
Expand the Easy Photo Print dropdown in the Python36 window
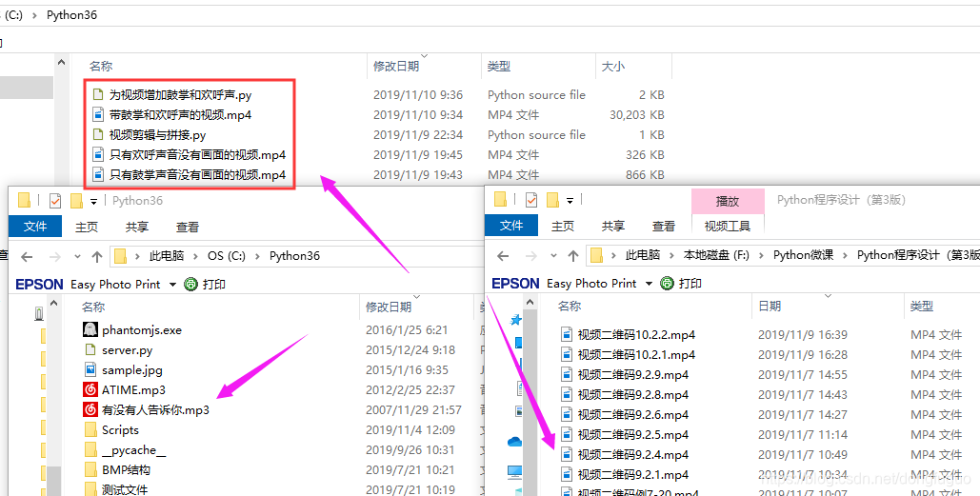click(173, 285)
